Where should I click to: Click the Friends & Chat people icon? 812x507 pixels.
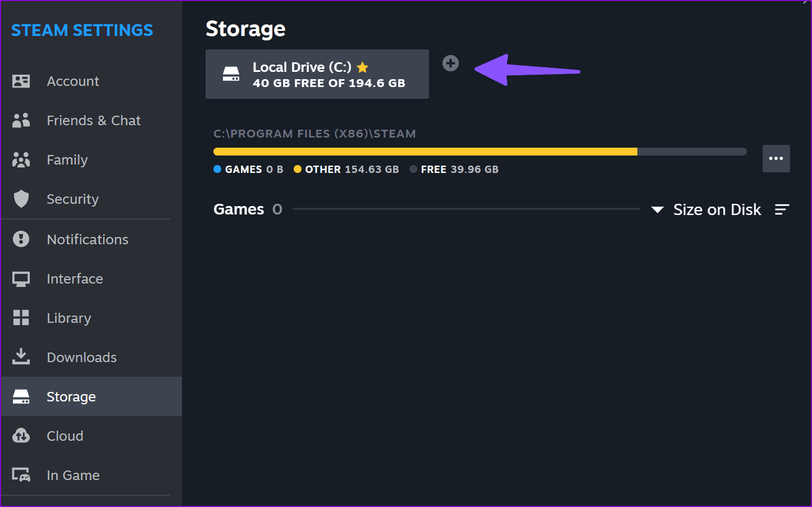(21, 120)
